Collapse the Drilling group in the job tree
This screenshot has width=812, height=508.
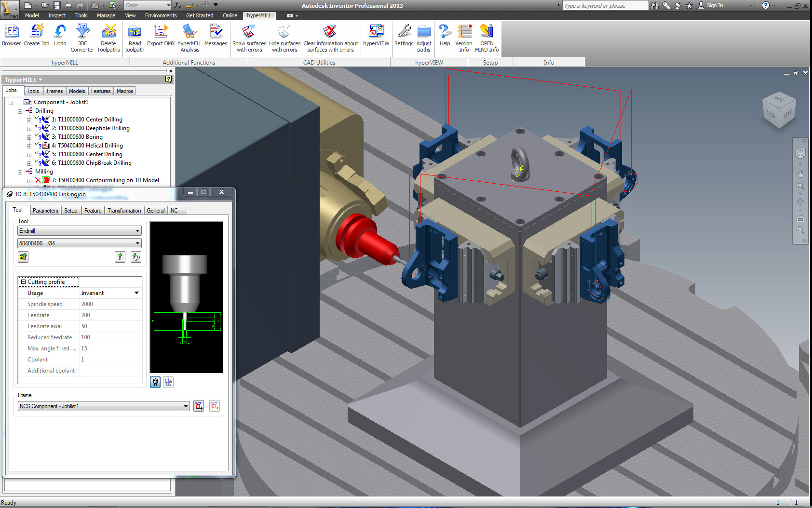(20, 111)
